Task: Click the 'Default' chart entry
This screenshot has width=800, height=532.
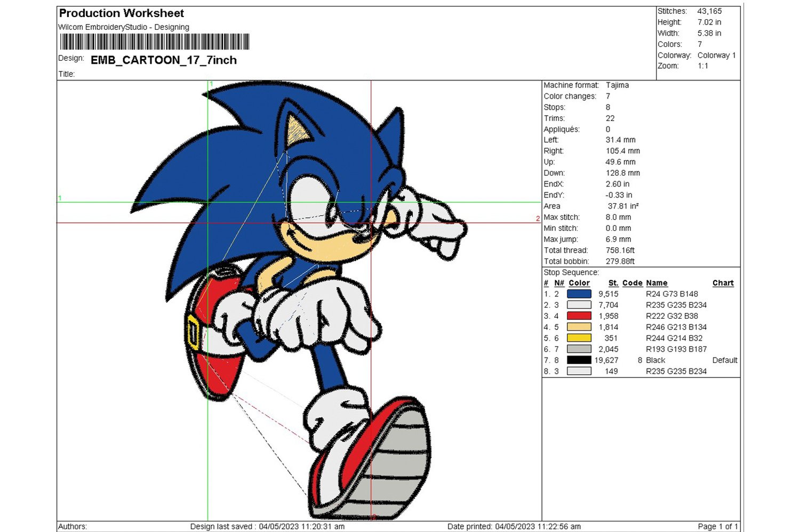Action: click(725, 360)
